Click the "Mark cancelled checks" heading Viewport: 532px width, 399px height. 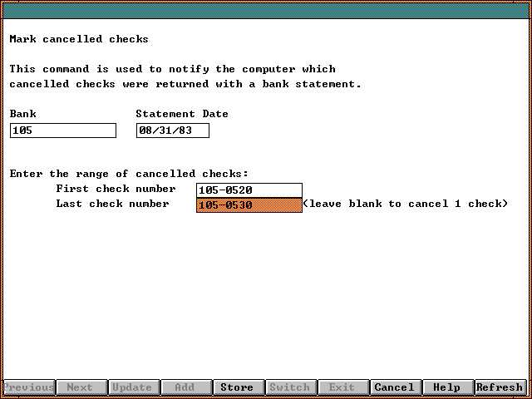pos(79,39)
